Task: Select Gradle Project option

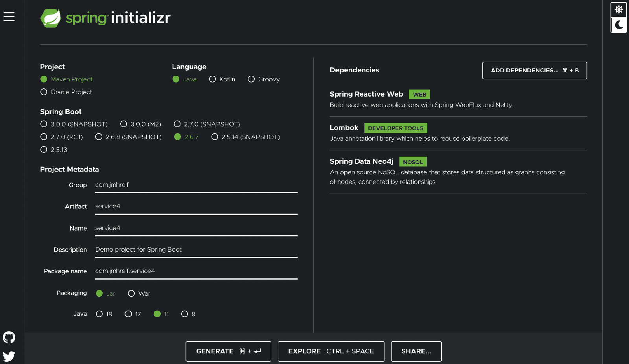Action: click(66, 92)
